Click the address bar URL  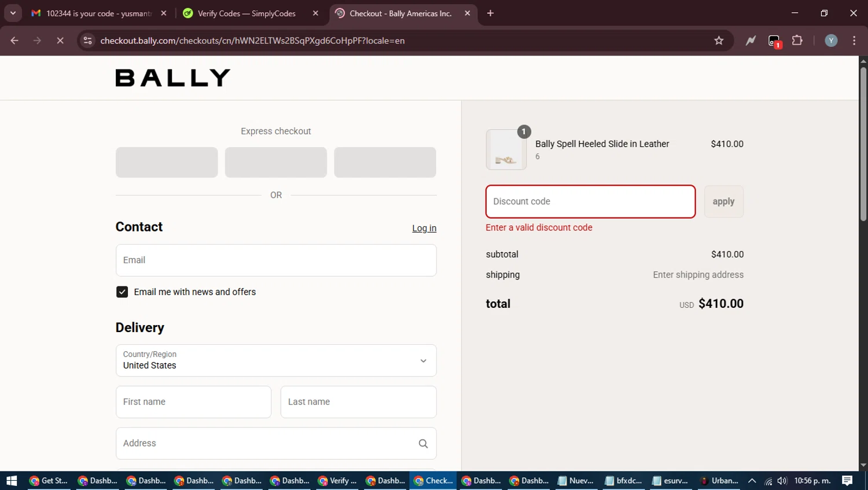click(252, 40)
